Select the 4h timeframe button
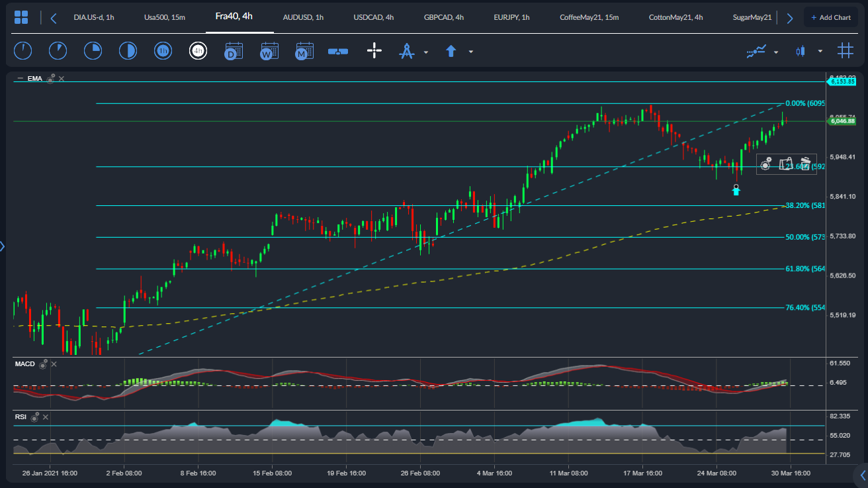This screenshot has width=868, height=488. [198, 50]
